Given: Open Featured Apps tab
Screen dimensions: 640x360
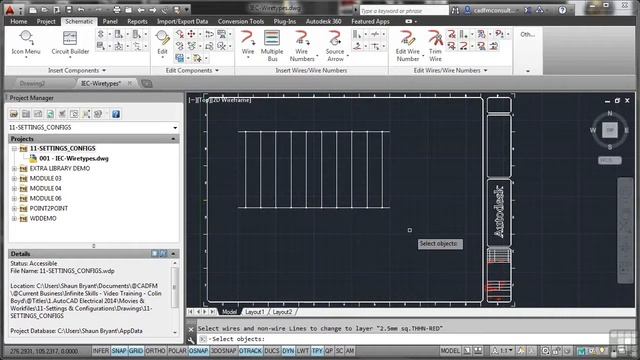Looking at the screenshot, I should (x=370, y=21).
